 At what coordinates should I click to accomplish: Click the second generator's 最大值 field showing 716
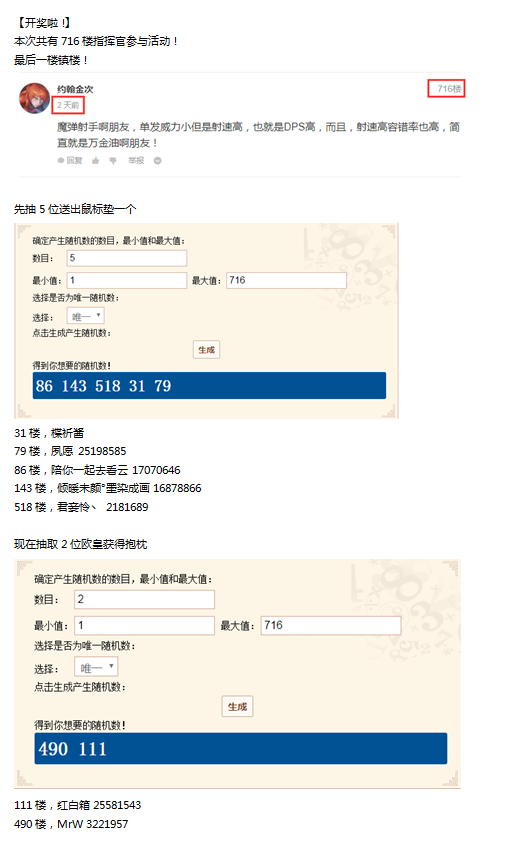[x=331, y=625]
